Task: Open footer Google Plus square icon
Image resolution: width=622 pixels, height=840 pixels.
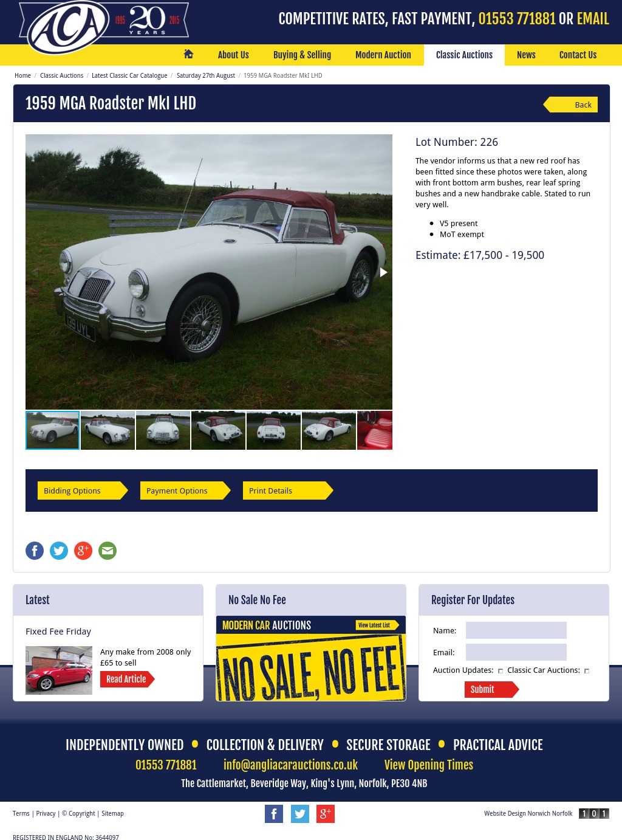Action: tap(326, 814)
